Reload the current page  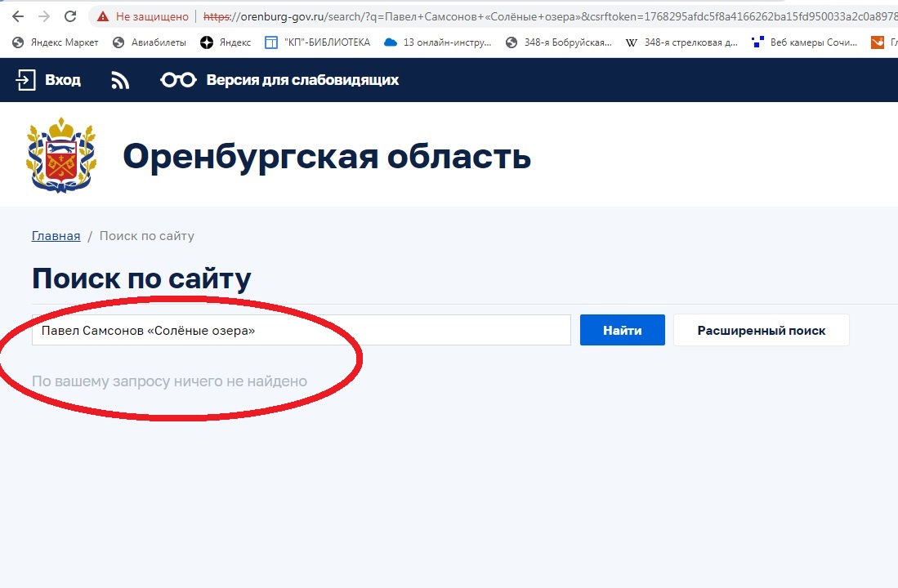coord(70,16)
